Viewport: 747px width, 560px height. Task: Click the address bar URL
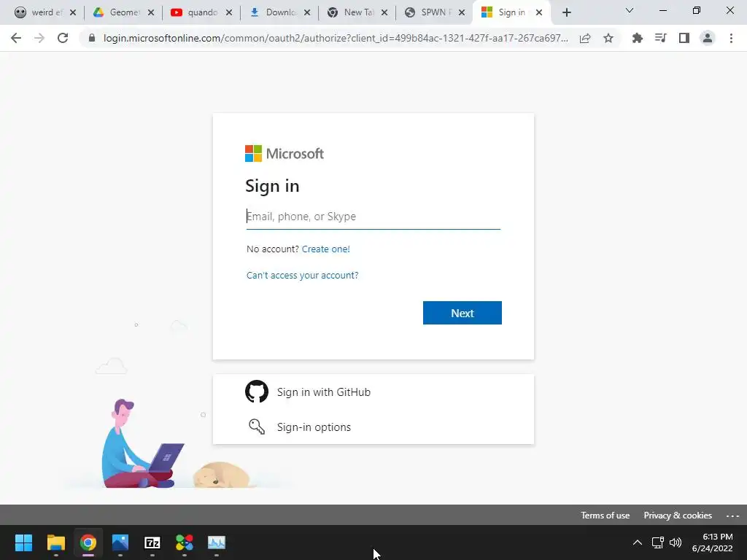pyautogui.click(x=336, y=38)
